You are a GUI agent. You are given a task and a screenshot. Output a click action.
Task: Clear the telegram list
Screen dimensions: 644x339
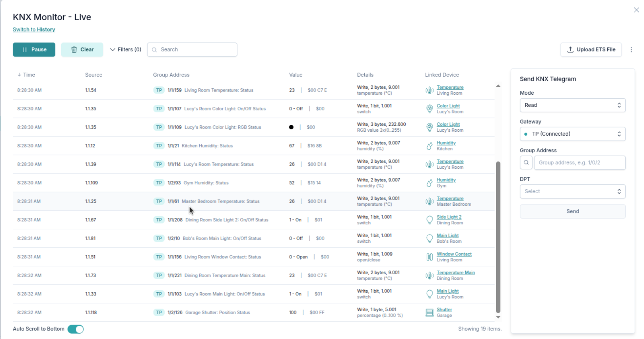[x=82, y=49]
